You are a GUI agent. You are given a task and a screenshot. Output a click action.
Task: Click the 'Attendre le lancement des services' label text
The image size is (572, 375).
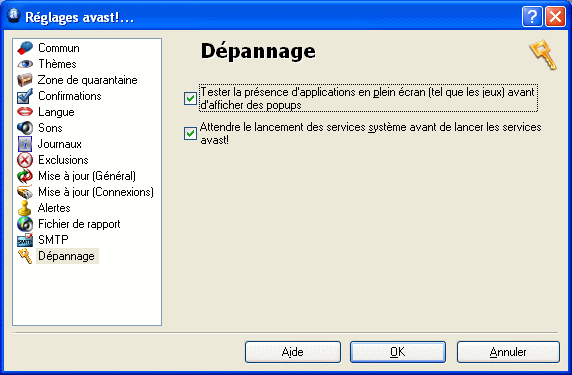click(371, 134)
